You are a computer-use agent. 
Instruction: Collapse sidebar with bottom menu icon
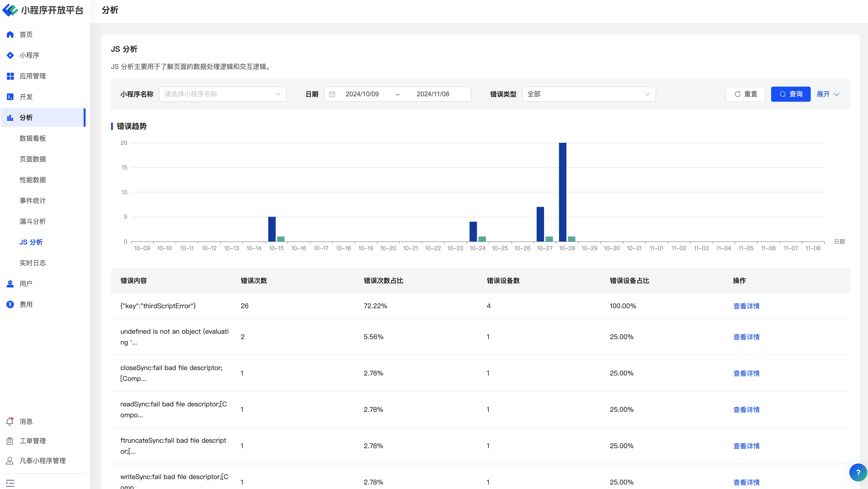tap(10, 483)
